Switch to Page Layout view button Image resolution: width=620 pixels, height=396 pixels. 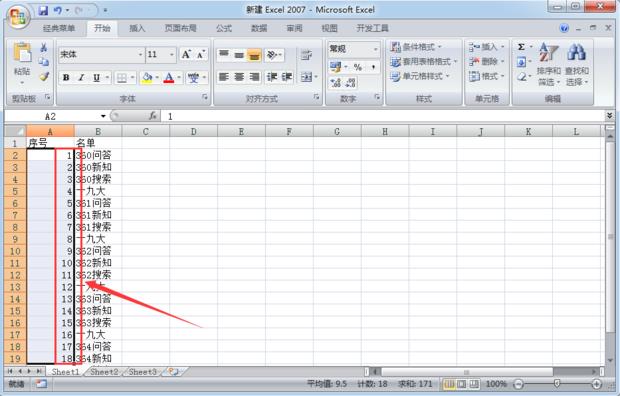click(x=461, y=384)
